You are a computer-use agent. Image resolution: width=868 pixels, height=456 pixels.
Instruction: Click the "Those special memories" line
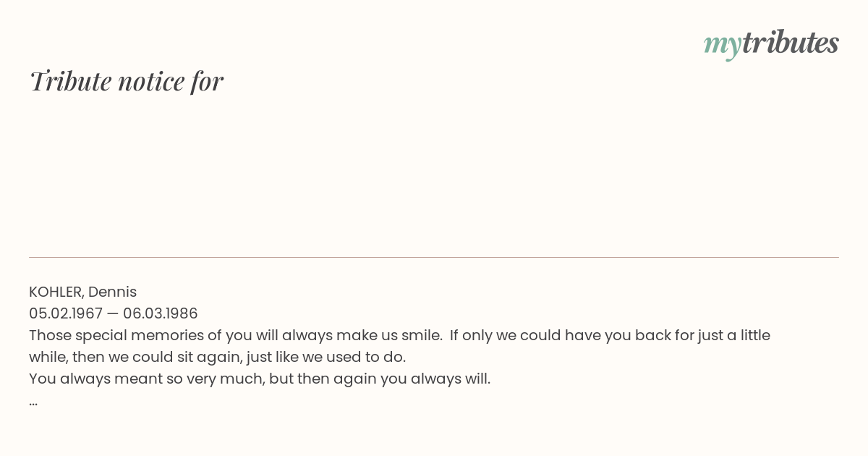399,335
